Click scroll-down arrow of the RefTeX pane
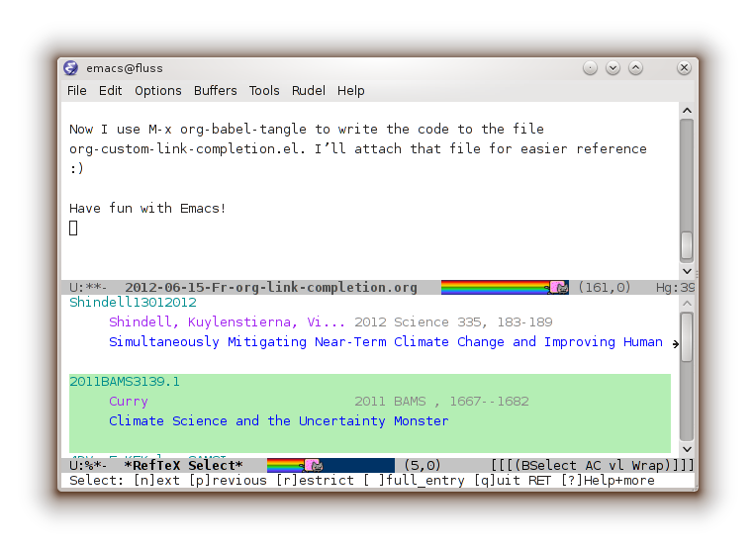The width and height of the screenshot is (756, 549). pos(687,448)
